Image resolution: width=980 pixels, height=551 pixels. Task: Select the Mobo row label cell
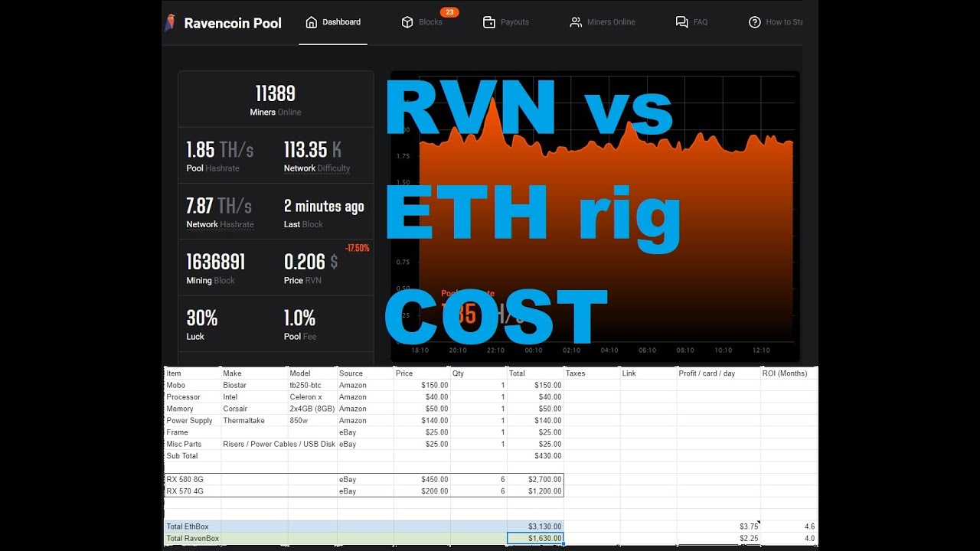(193, 386)
